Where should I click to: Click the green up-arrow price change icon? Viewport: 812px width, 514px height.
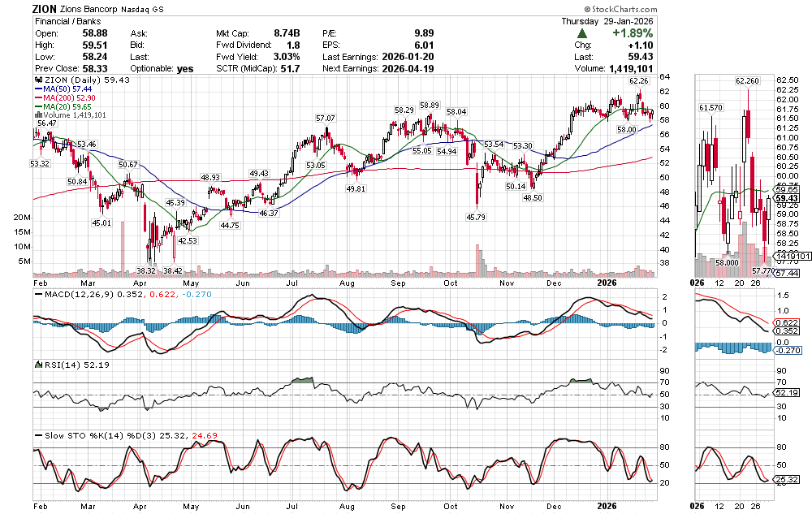pos(583,33)
